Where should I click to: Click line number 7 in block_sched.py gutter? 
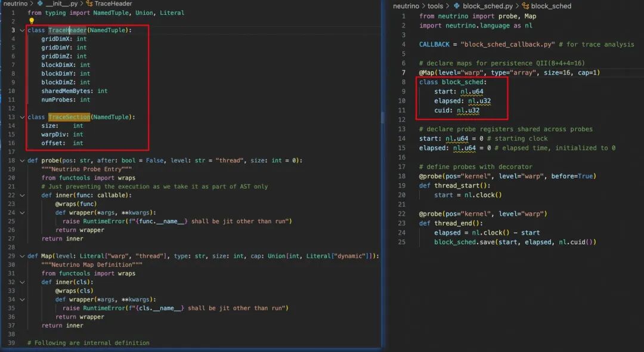[x=403, y=73]
